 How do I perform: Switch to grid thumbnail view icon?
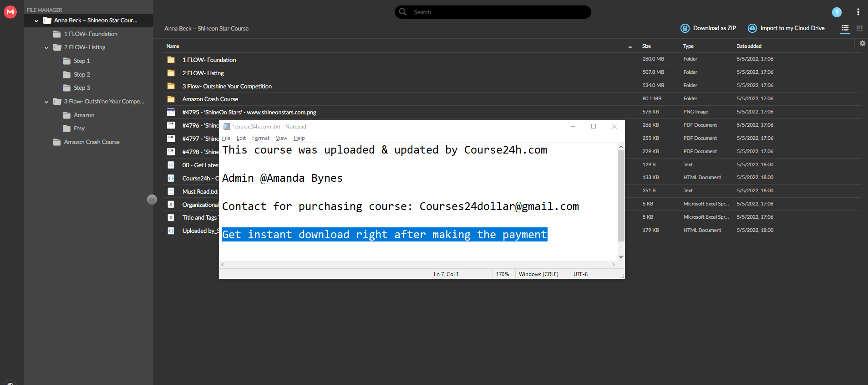click(x=859, y=28)
